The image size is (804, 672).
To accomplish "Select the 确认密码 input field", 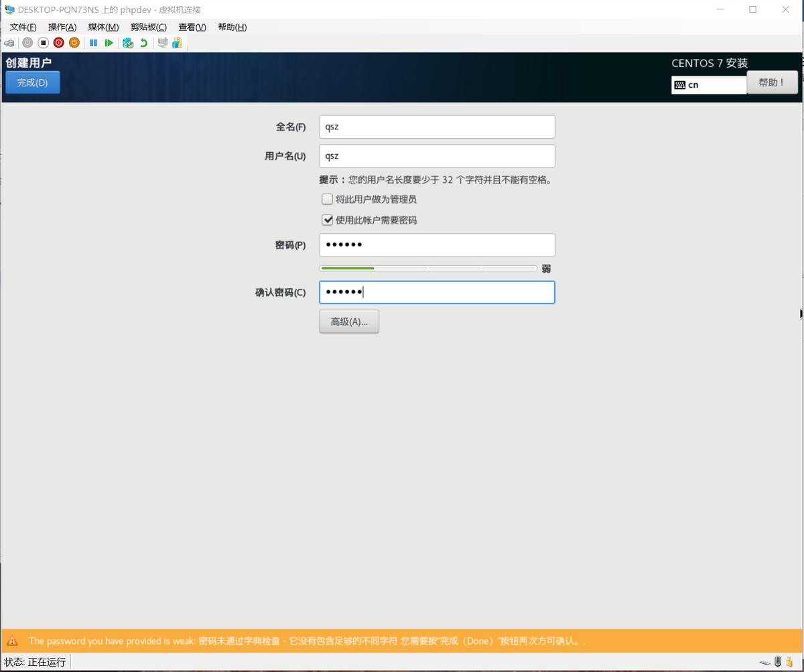I will (x=437, y=292).
